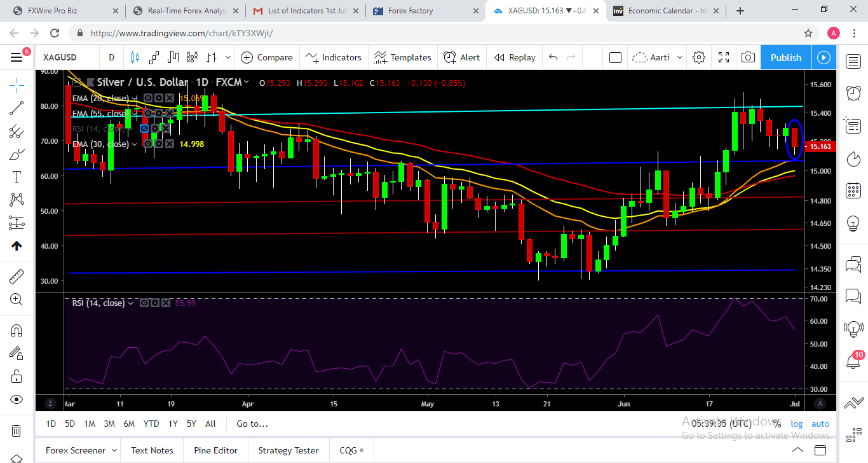Open the Indicators dialog
The image size is (868, 463).
point(334,57)
